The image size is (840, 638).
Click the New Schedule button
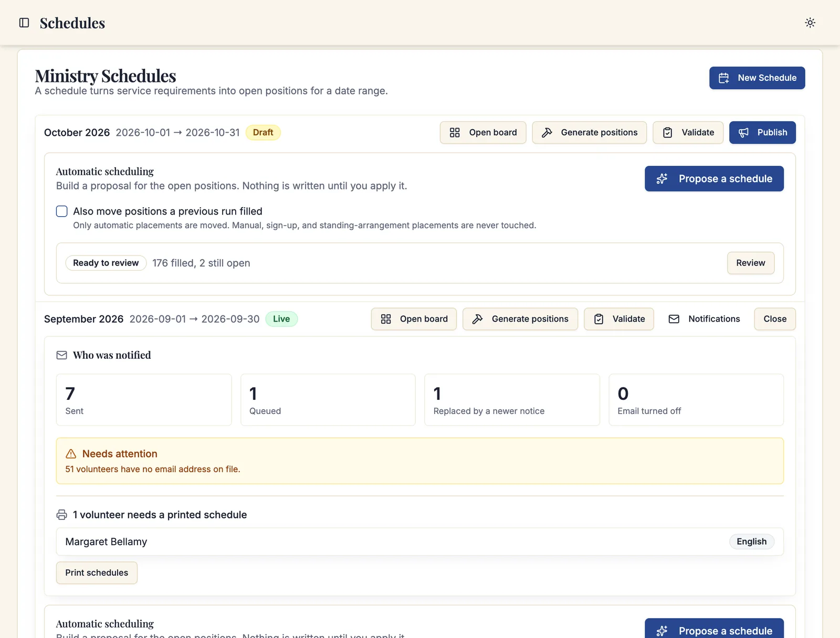[757, 78]
